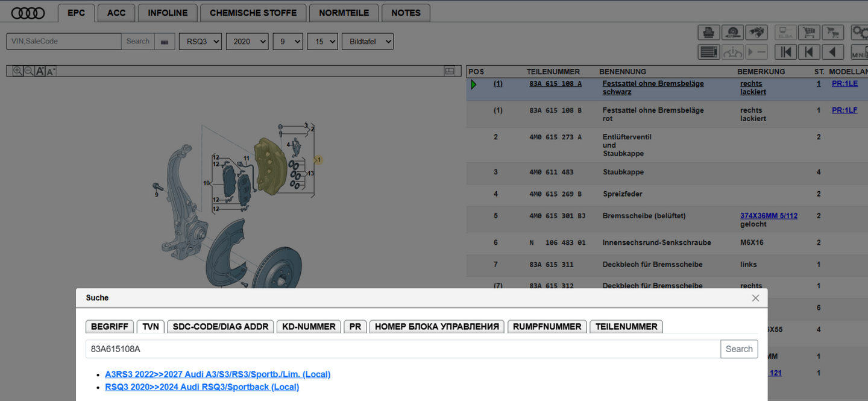The image size is (868, 401).
Task: Click Search button next to VIN field
Action: 137,42
